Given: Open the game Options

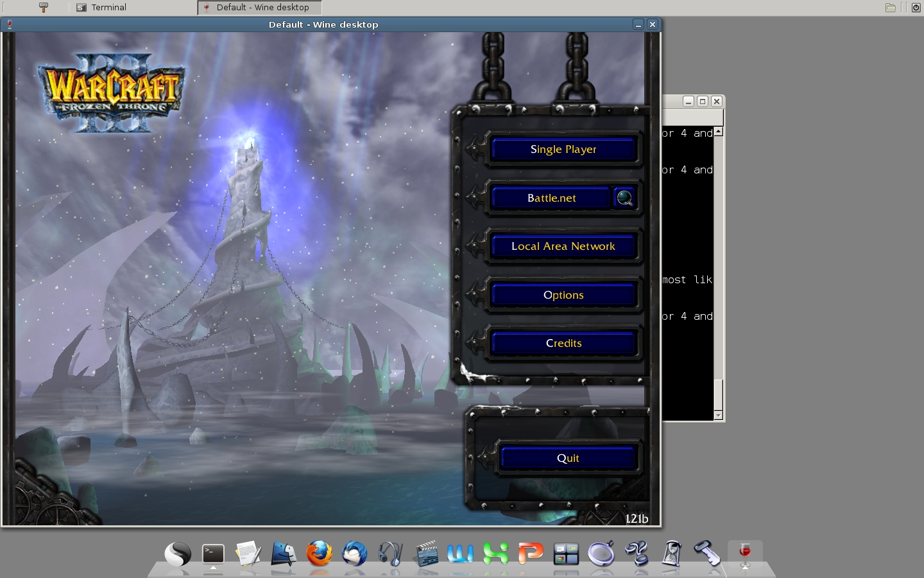Looking at the screenshot, I should (x=563, y=295).
